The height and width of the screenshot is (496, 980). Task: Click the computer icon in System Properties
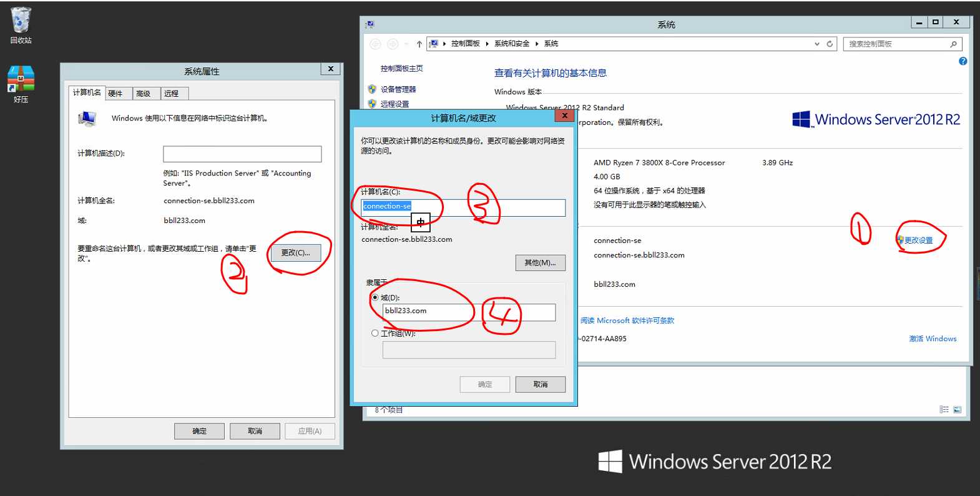tap(87, 118)
